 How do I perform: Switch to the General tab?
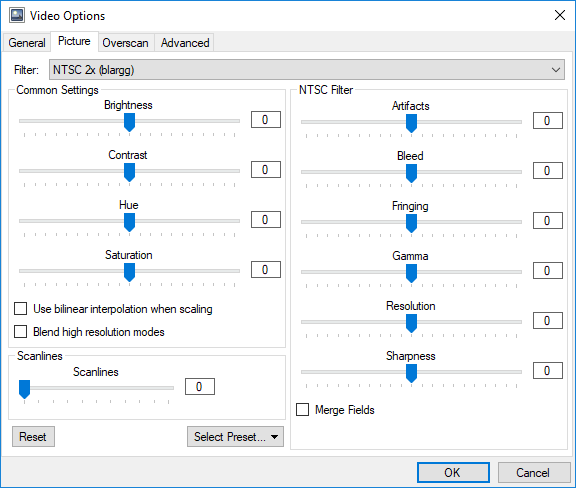pyautogui.click(x=27, y=43)
